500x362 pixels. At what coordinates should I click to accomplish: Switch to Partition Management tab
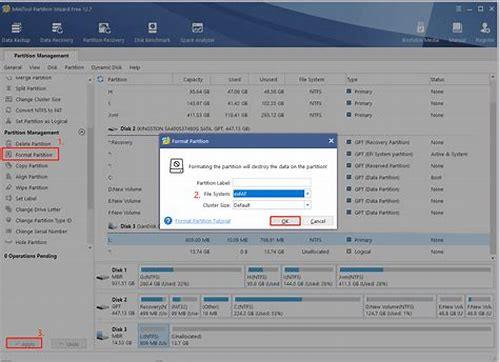click(41, 55)
